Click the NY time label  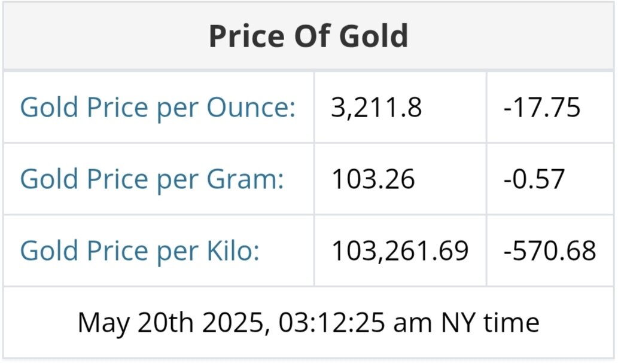(x=491, y=323)
